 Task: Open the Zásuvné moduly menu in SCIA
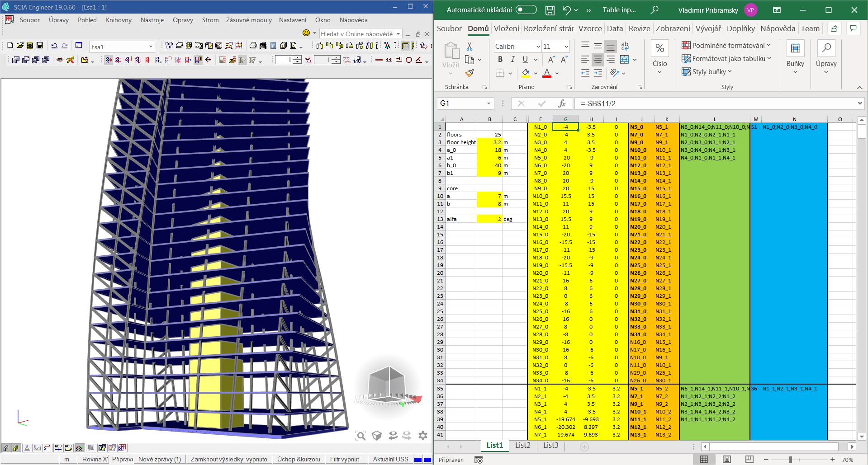pos(249,20)
